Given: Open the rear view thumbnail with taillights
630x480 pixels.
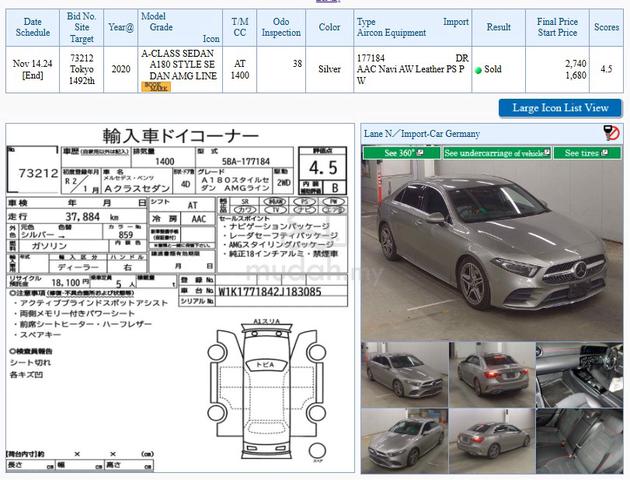Looking at the screenshot, I should (492, 374).
